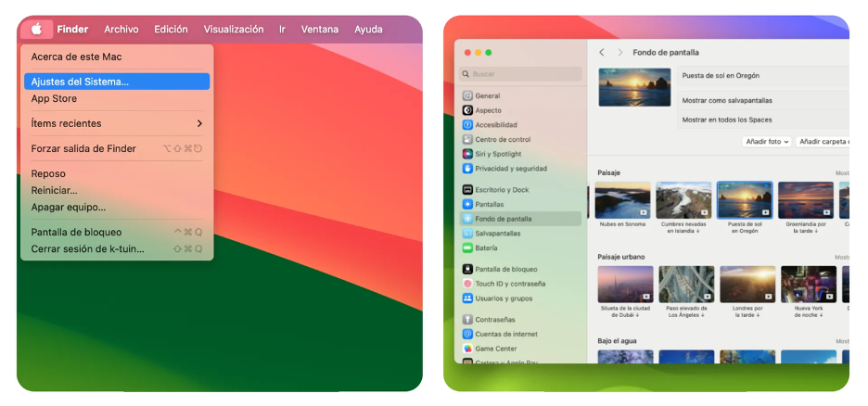Select Nubes en Sonoma wallpaper thumbnail
The width and height of the screenshot is (868, 406).
(x=623, y=200)
